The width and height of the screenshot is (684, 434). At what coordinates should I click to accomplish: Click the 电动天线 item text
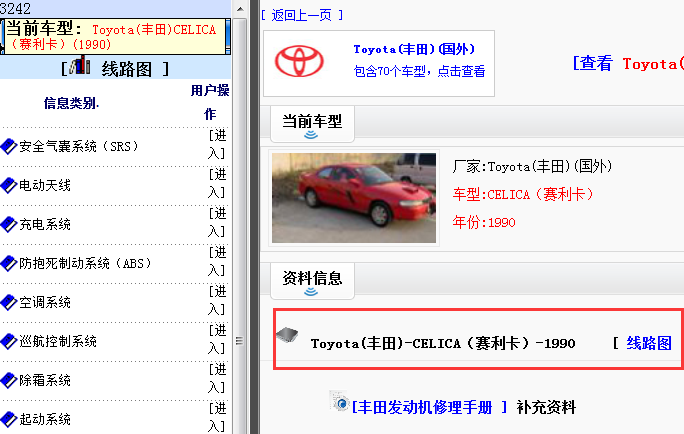coord(45,185)
